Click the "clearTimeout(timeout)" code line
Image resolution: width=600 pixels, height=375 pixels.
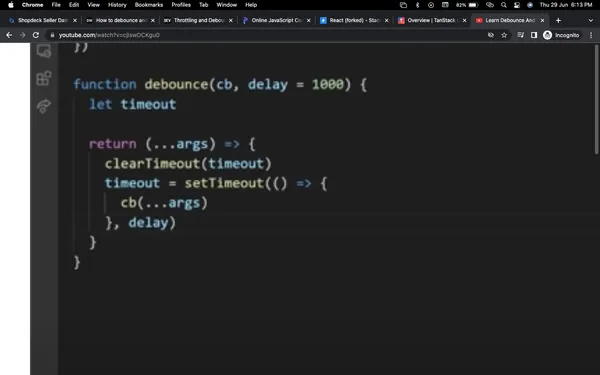[x=188, y=164]
